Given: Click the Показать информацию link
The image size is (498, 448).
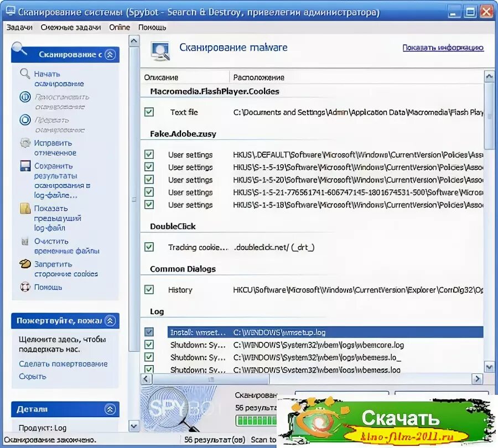Looking at the screenshot, I should (x=443, y=48).
